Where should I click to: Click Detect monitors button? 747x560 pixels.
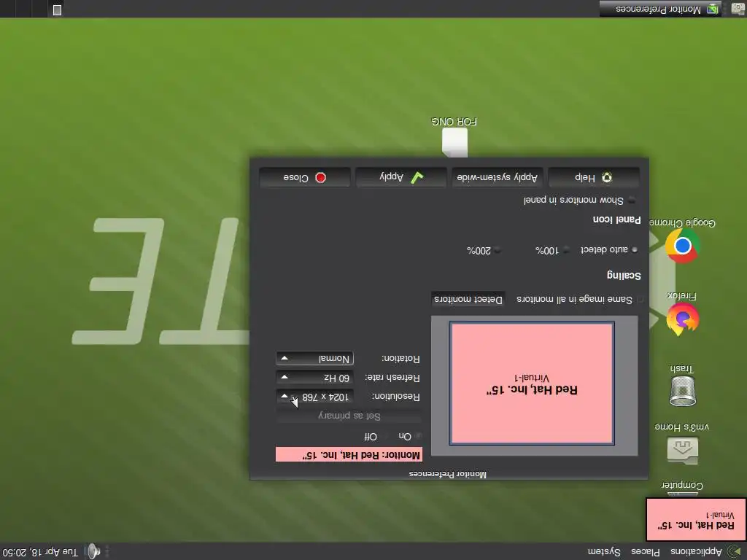[468, 299]
